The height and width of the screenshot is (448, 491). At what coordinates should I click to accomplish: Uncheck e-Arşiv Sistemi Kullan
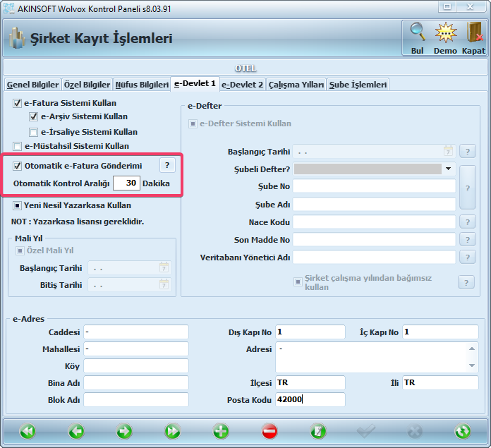[33, 117]
